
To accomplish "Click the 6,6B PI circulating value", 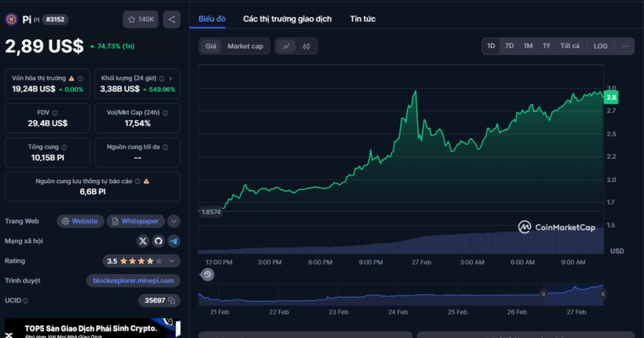I will click(93, 192).
